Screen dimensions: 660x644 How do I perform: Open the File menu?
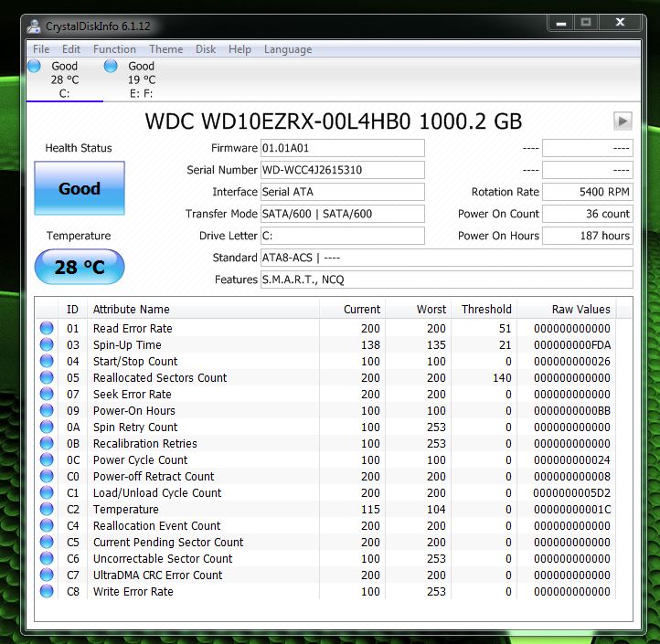tap(41, 49)
